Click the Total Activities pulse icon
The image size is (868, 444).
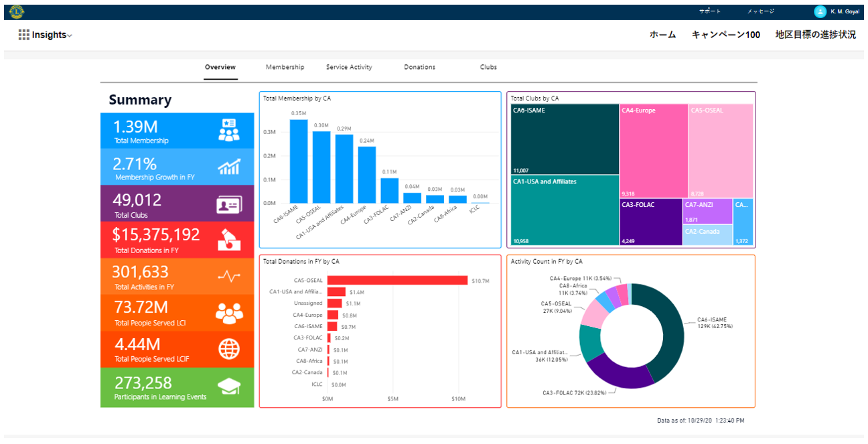228,277
